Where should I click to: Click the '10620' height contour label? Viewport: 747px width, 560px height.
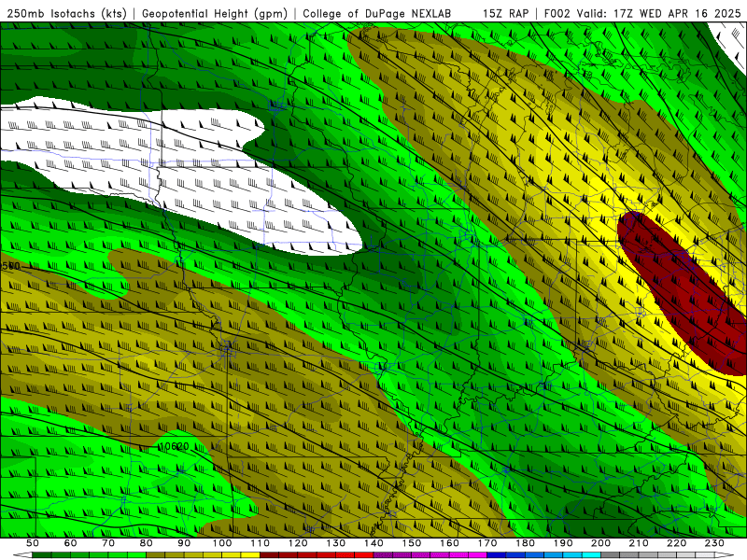coord(175,447)
